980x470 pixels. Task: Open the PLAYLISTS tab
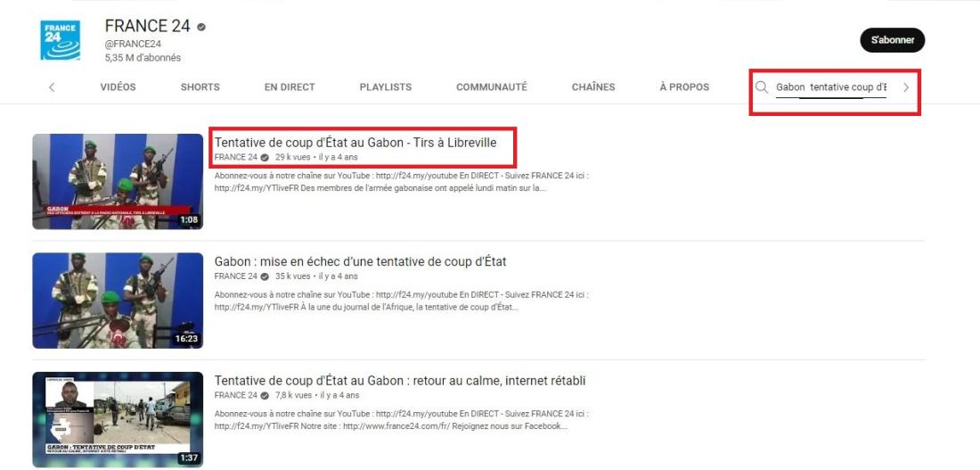386,87
